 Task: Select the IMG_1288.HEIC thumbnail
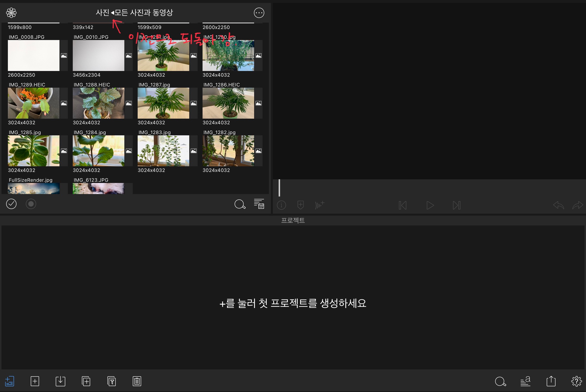(x=98, y=103)
